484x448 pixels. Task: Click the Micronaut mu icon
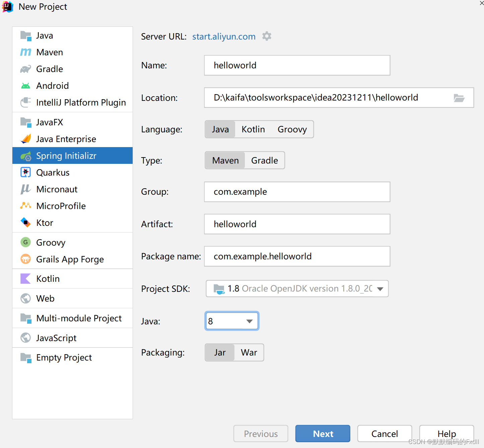click(x=26, y=189)
